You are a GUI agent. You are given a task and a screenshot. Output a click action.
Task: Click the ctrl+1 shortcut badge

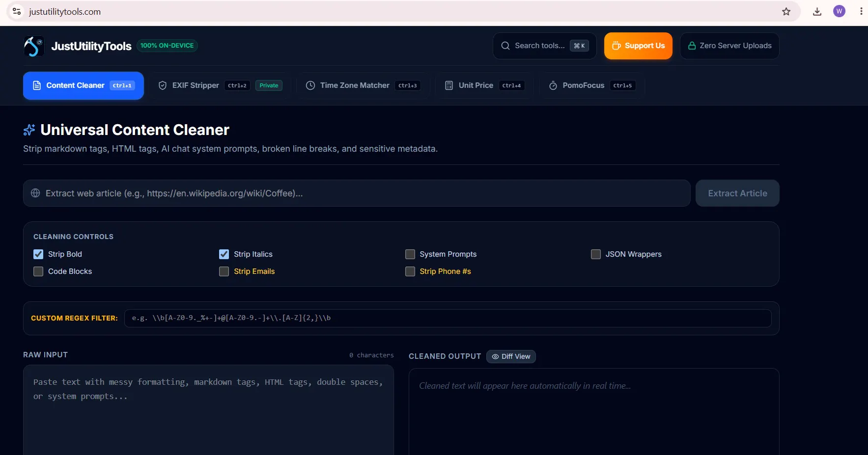click(122, 85)
